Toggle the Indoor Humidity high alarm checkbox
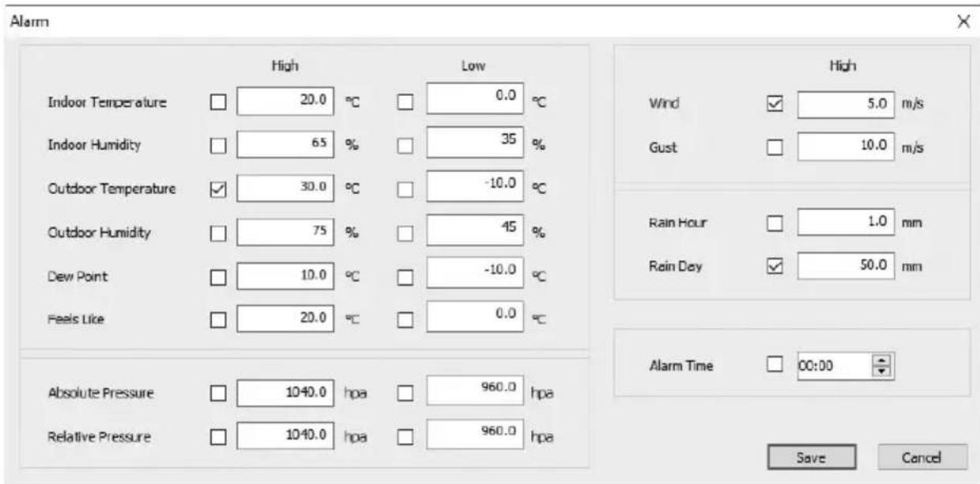This screenshot has width=980, height=484. pos(217,146)
